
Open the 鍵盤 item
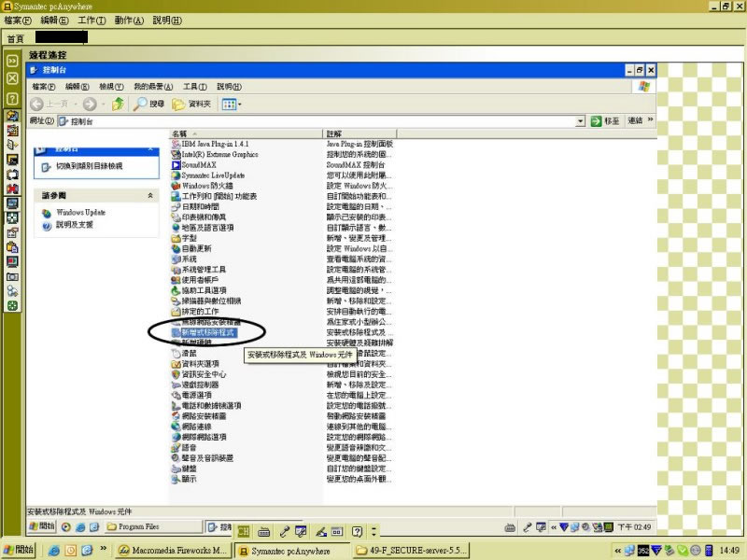click(x=184, y=469)
